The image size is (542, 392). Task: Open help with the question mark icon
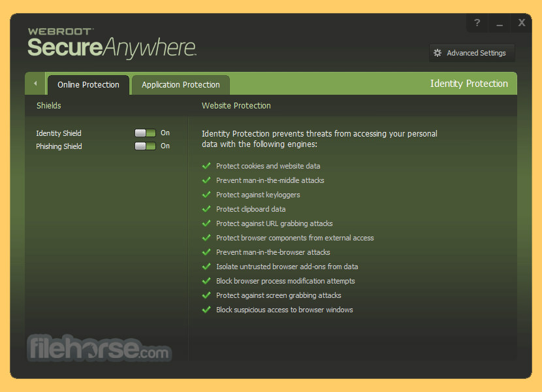point(477,23)
